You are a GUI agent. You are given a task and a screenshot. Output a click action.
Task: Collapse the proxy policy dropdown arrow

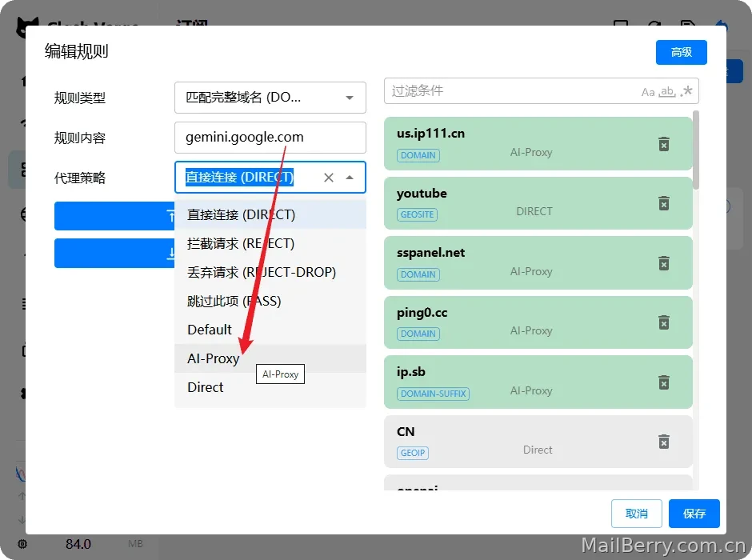tap(350, 178)
